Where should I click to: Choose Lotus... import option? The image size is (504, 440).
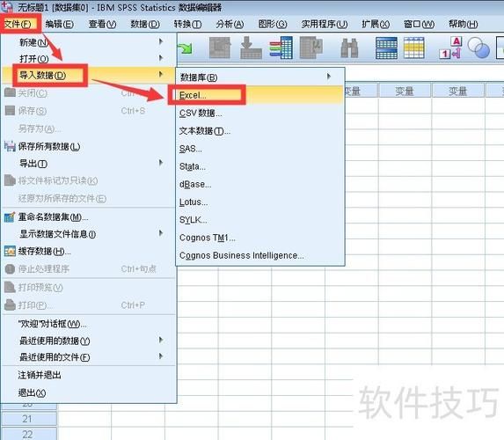click(x=260, y=202)
